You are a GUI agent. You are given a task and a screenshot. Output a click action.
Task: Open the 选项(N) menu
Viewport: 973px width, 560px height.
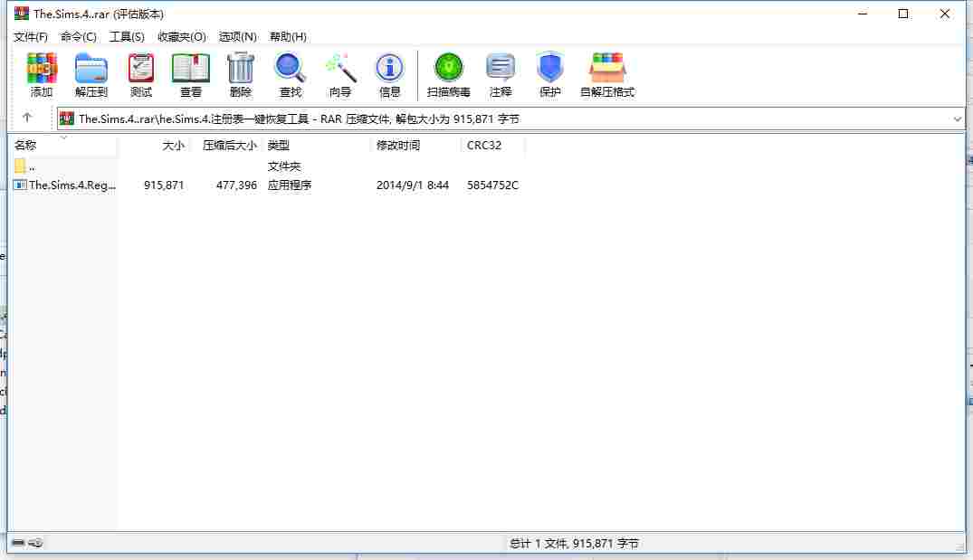click(x=238, y=36)
